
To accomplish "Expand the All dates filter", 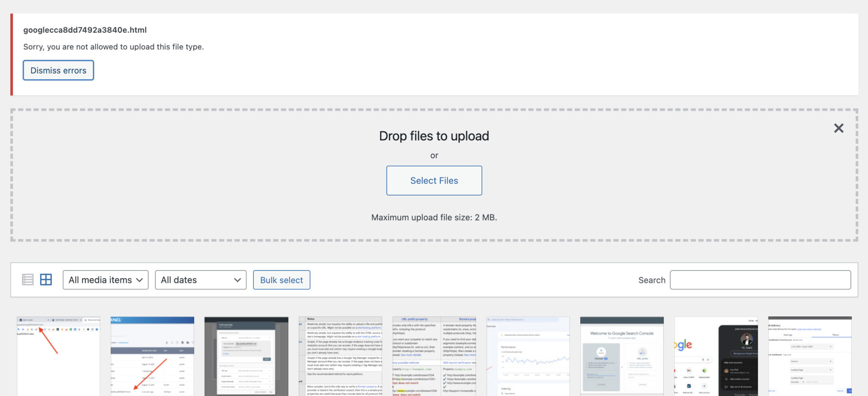I will click(200, 280).
